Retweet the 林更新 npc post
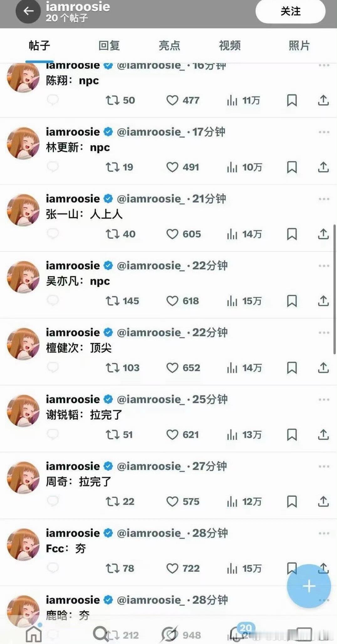Screen dimensions: 337x644 pyautogui.click(x=119, y=167)
